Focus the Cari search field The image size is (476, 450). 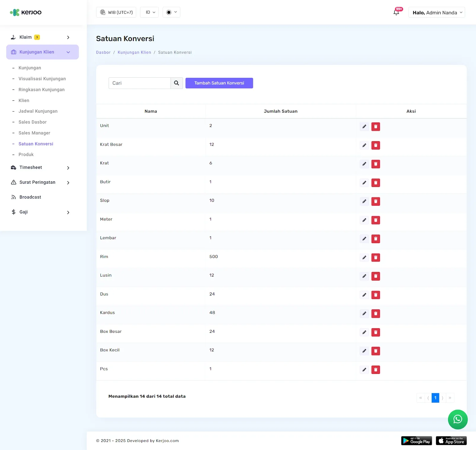[139, 83]
